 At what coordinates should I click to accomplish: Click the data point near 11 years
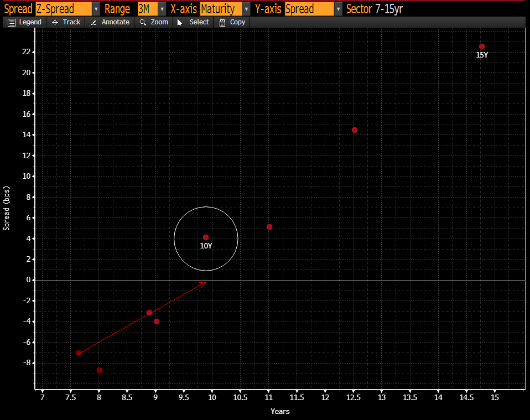[x=269, y=227]
